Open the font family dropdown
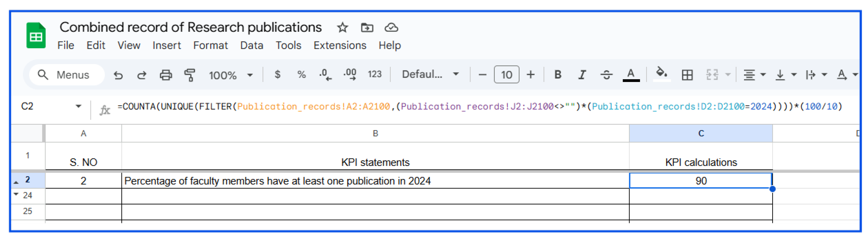This screenshot has width=868, height=242. click(430, 74)
